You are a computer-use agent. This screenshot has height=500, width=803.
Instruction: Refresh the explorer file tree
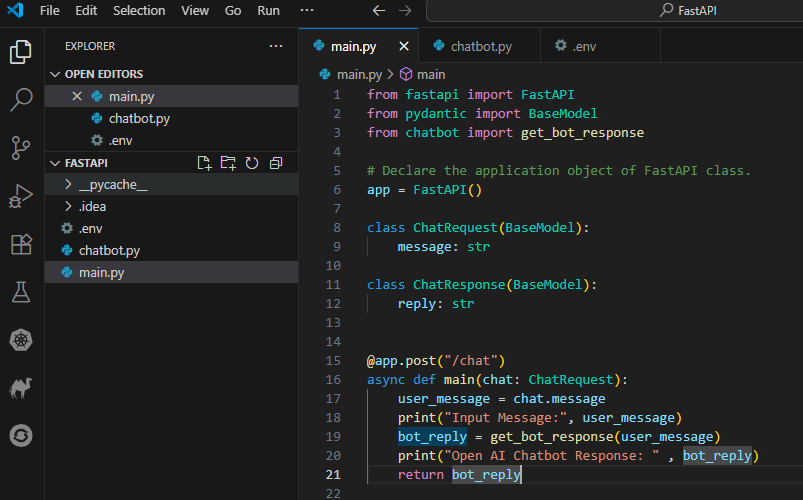(x=252, y=163)
